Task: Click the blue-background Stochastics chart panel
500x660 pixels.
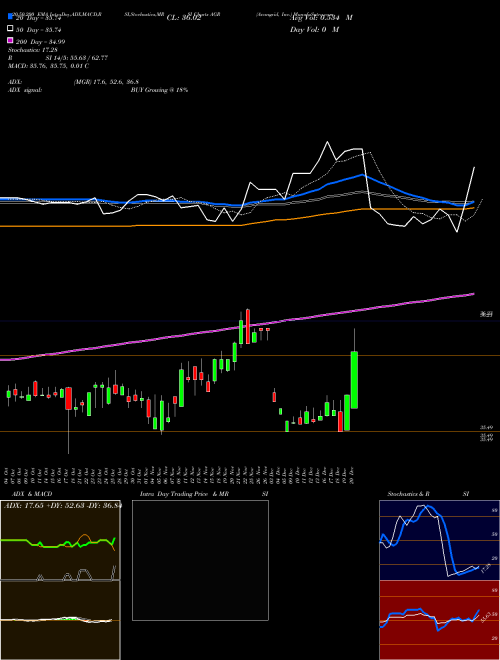Action: pyautogui.click(x=439, y=540)
